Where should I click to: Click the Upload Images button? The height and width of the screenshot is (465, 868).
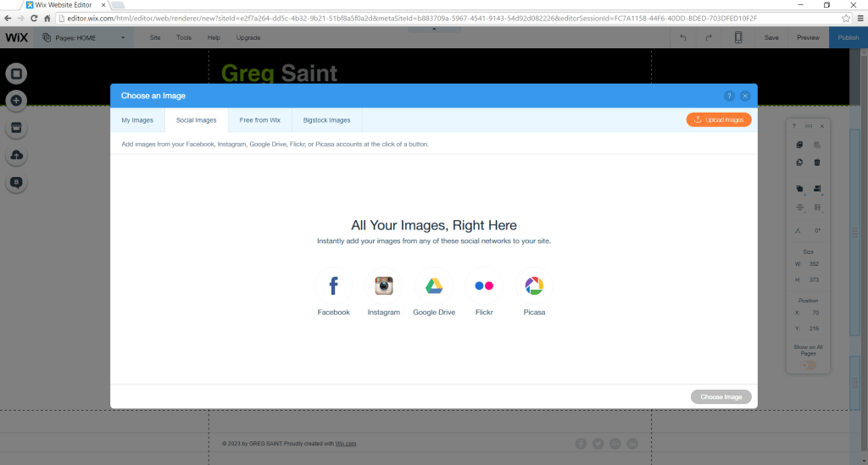point(719,119)
